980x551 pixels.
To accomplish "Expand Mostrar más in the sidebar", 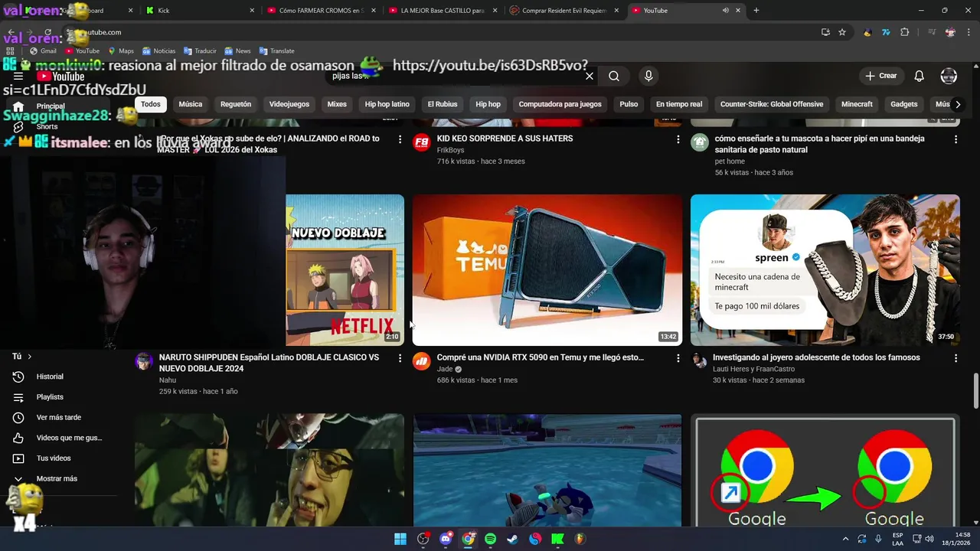I will (55, 479).
